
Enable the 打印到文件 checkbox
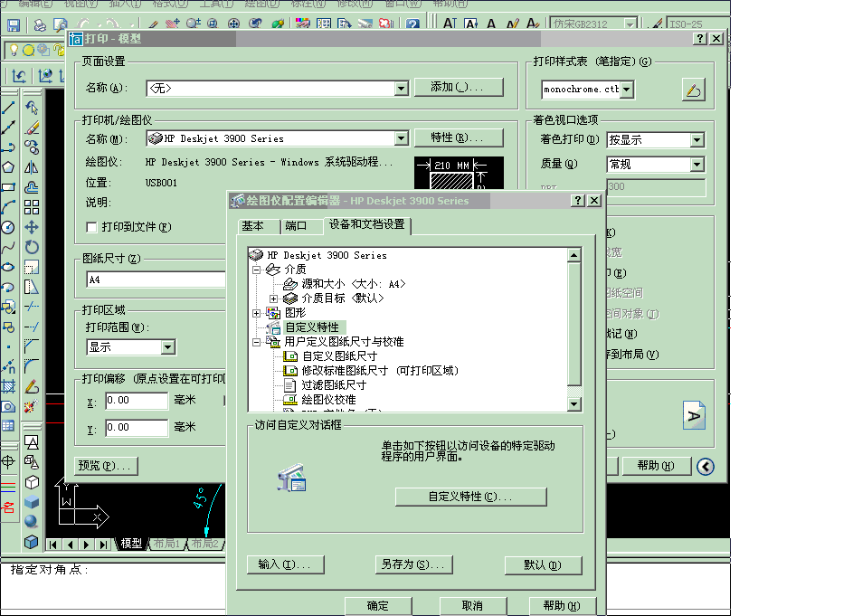click(x=91, y=227)
